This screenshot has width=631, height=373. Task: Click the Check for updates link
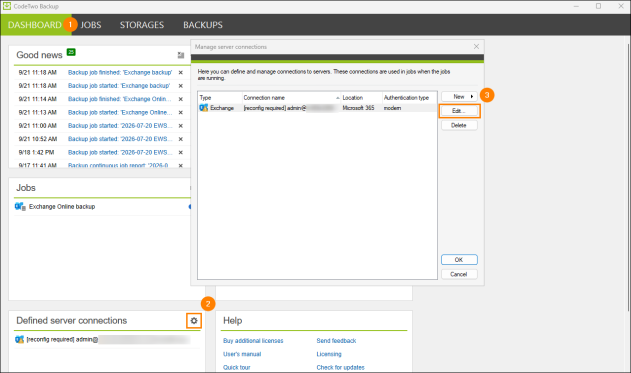coord(340,367)
